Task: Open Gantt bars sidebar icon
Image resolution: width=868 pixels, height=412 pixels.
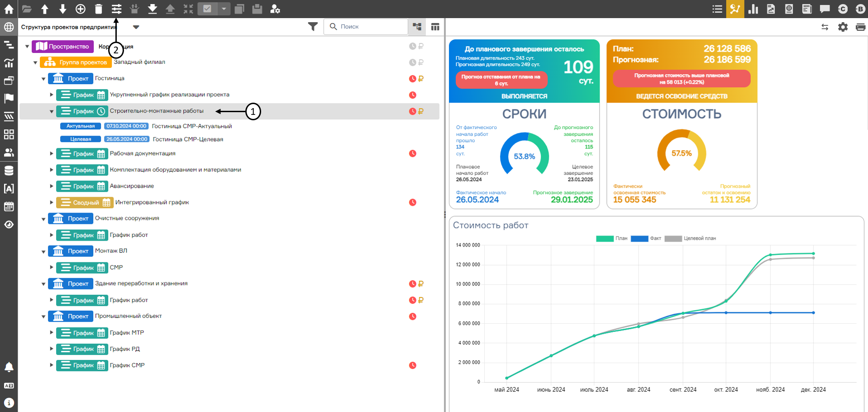Action: pyautogui.click(x=9, y=44)
